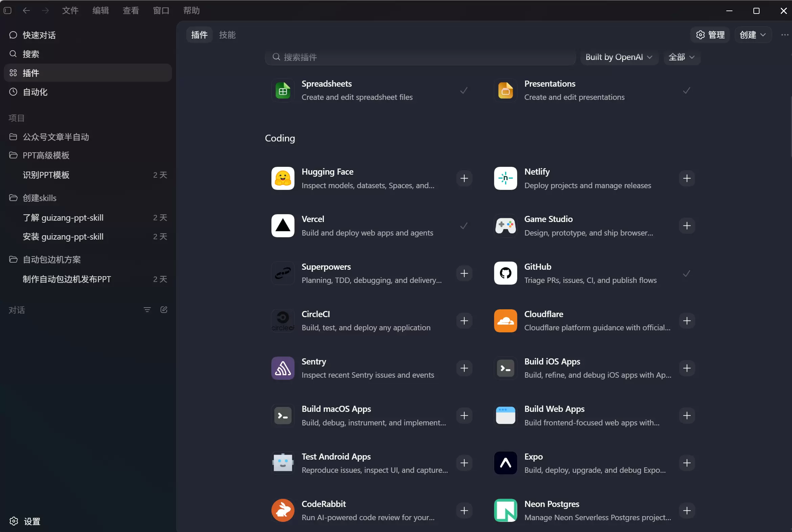Open the three-dot more options menu

785,35
